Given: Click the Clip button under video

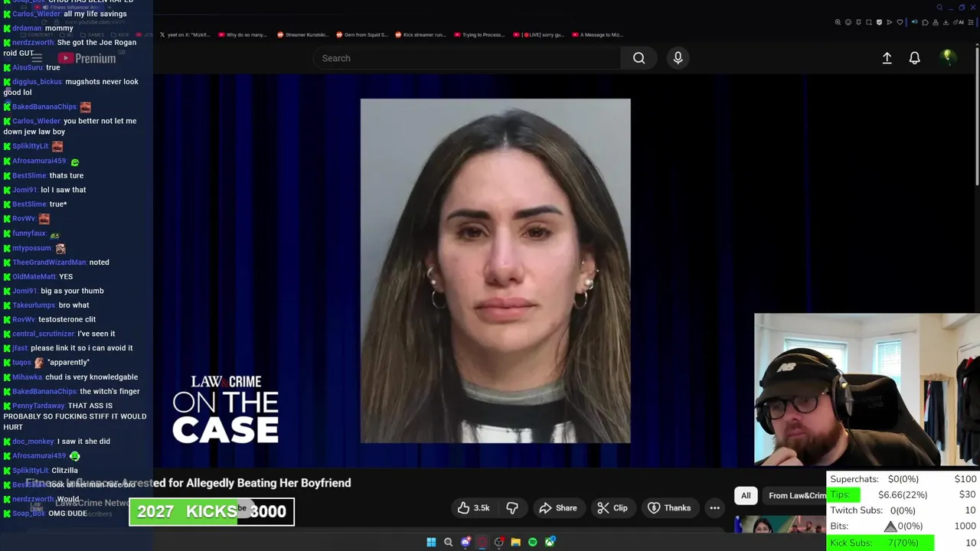Looking at the screenshot, I should [x=612, y=508].
